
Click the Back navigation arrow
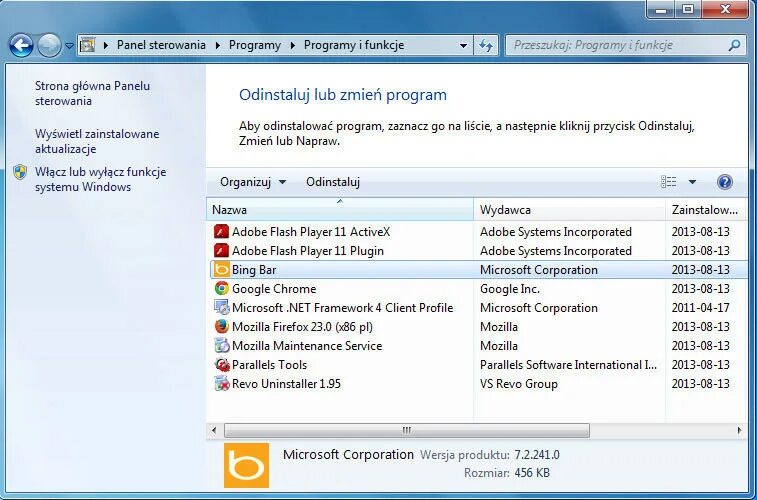pyautogui.click(x=21, y=45)
